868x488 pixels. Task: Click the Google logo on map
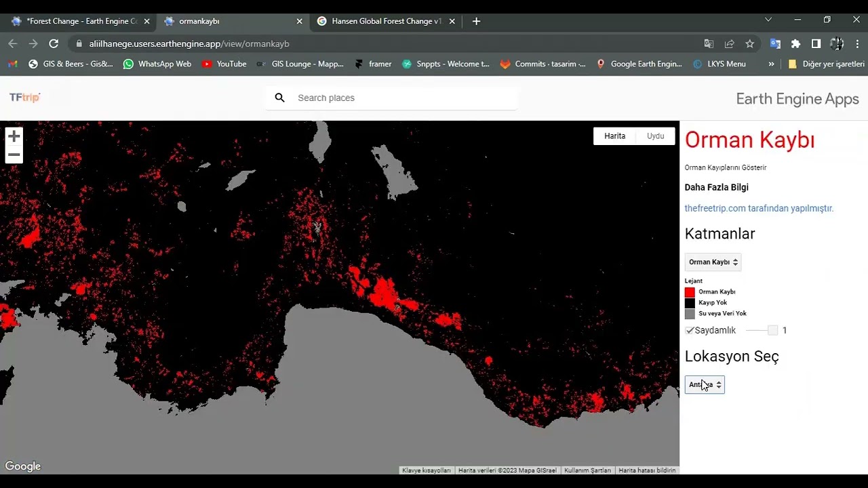[x=23, y=466]
